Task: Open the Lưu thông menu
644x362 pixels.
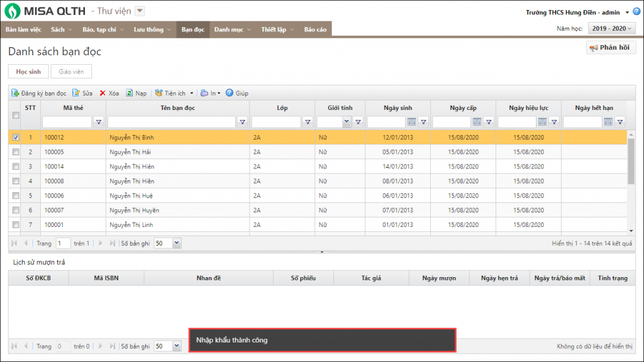Action: pos(152,30)
